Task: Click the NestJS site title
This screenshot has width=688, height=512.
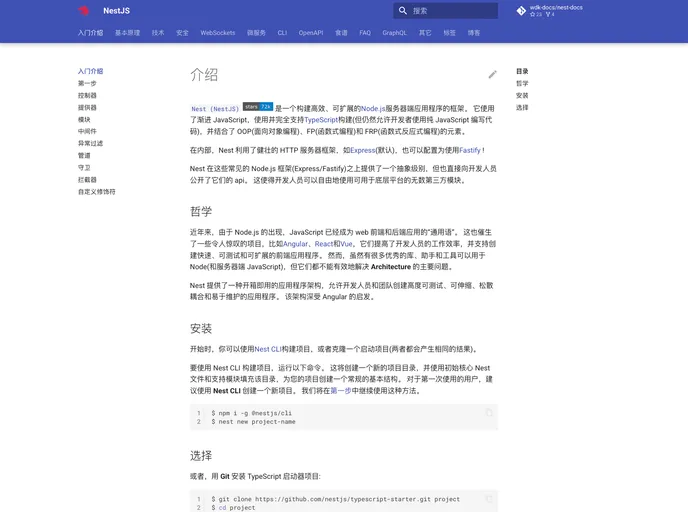Action: [x=116, y=11]
